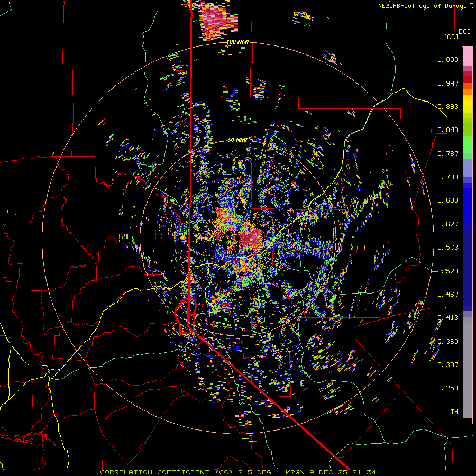Pick the bright green color bar segment
The width and height of the screenshot is (476, 476).
click(467, 144)
